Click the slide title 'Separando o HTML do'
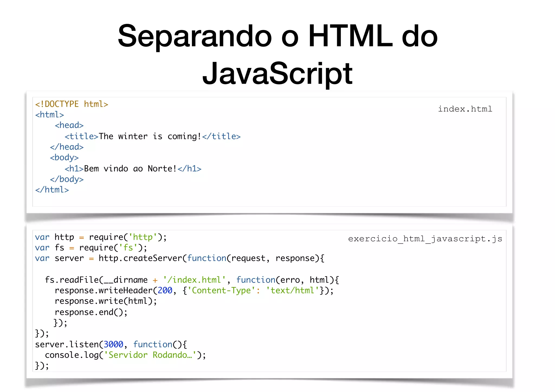This screenshot has height=392, width=555. [x=277, y=36]
